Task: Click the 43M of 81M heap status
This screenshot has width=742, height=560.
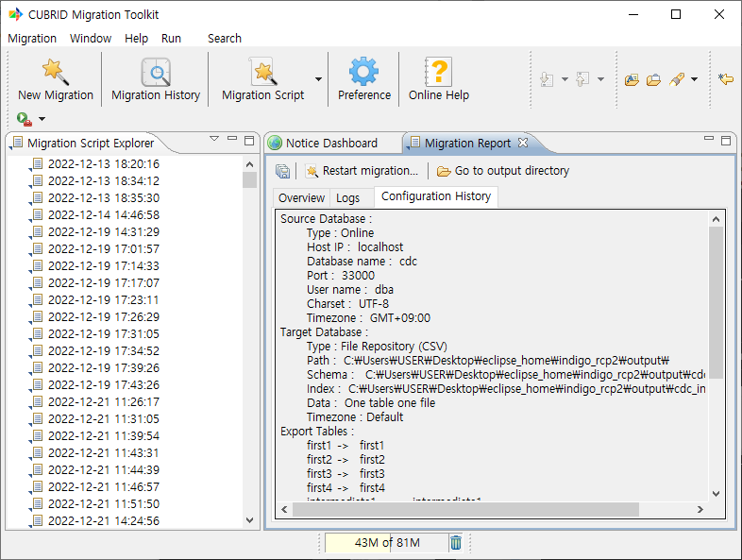Action: coord(387,542)
